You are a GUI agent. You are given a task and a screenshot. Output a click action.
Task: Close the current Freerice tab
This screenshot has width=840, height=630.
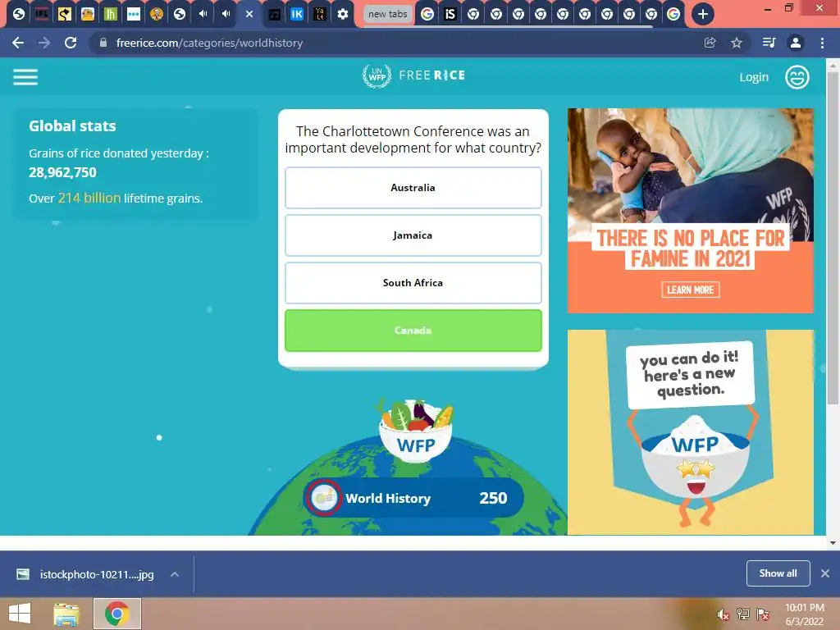pos(249,14)
